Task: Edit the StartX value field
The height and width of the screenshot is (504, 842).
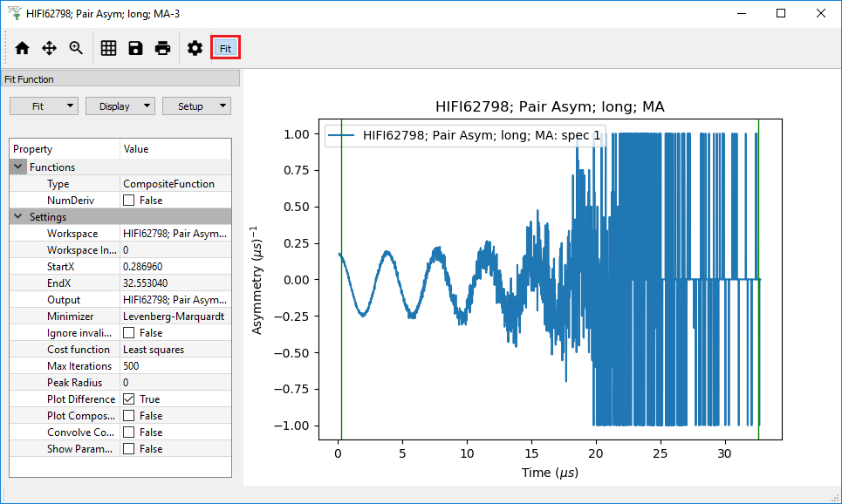Action: coord(175,267)
